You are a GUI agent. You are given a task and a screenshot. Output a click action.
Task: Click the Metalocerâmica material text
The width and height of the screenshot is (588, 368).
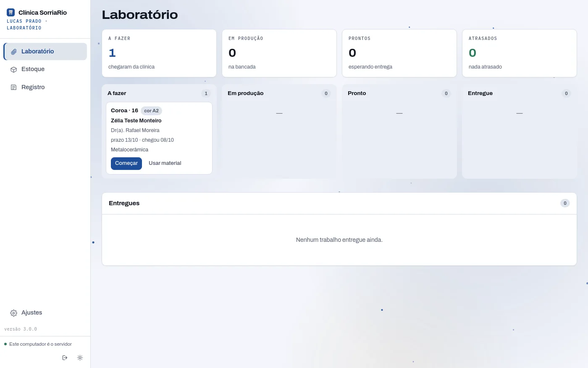129,150
